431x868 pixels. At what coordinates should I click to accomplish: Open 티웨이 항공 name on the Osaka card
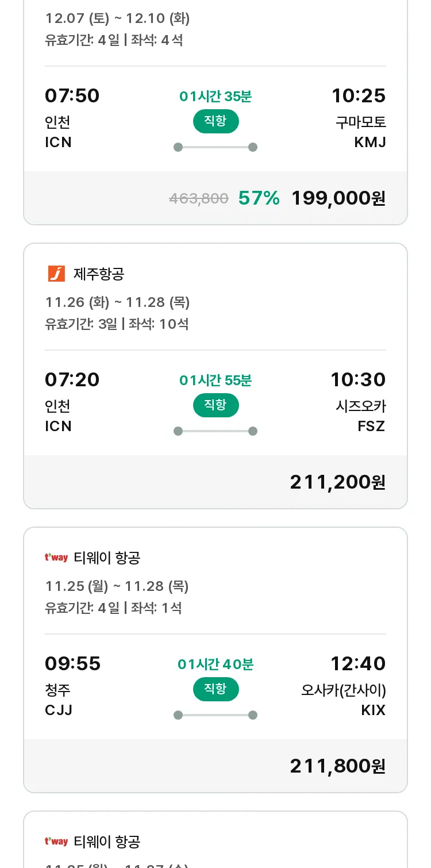point(107,558)
